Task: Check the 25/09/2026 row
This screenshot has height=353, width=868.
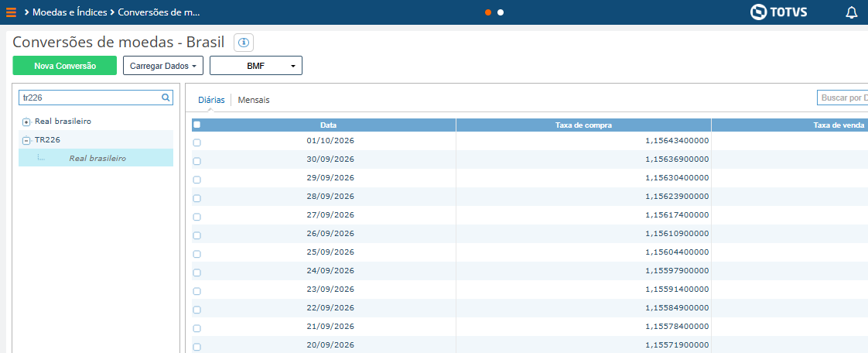Action: [196, 254]
